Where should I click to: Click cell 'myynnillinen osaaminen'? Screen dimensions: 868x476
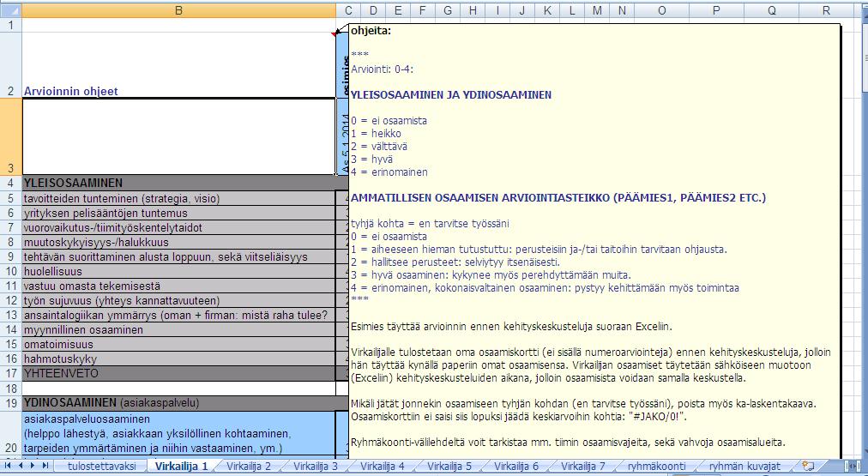tap(178, 330)
